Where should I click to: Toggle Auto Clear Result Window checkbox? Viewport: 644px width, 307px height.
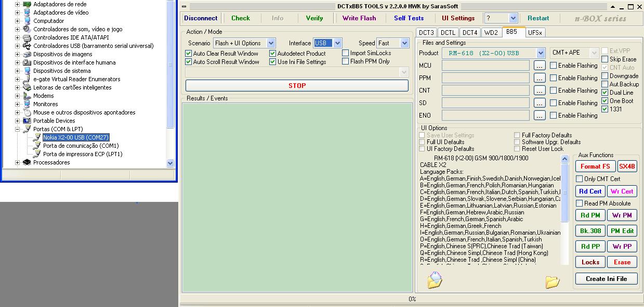(x=189, y=54)
